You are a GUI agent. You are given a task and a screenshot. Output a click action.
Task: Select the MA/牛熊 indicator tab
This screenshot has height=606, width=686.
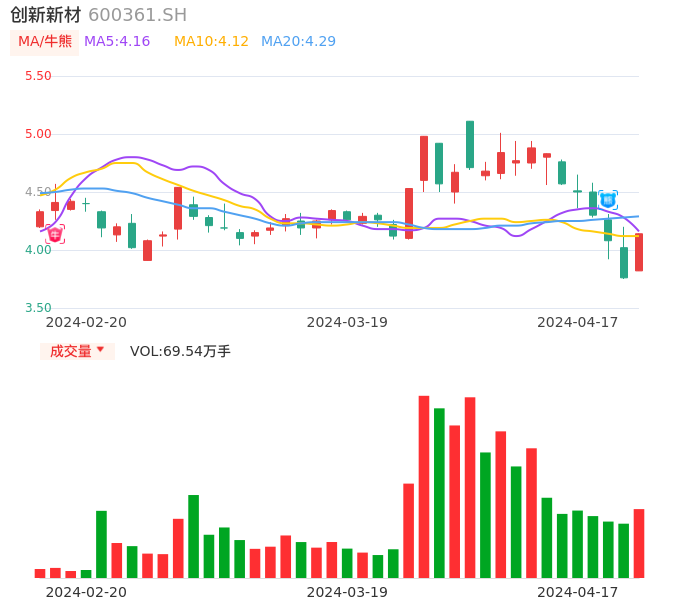coord(45,42)
